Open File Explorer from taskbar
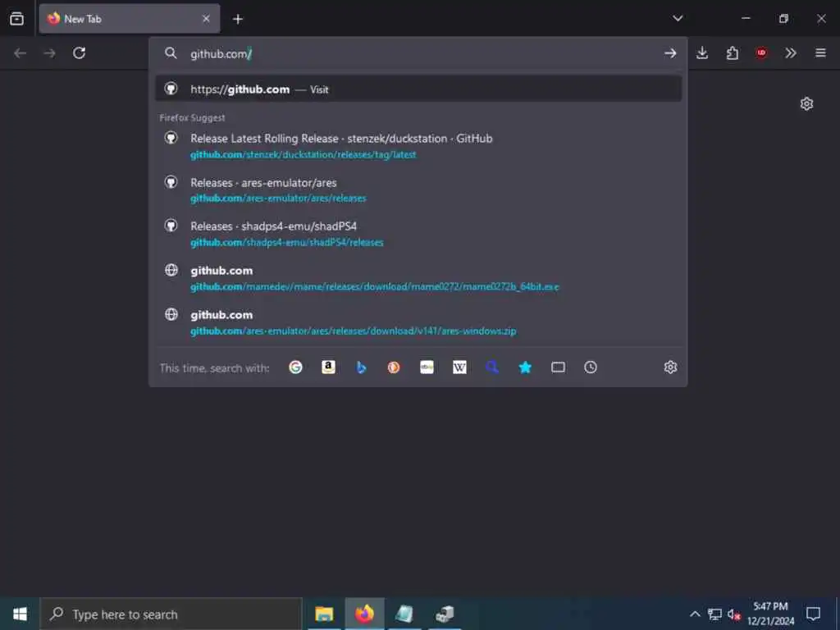Image resolution: width=840 pixels, height=630 pixels. point(324,614)
